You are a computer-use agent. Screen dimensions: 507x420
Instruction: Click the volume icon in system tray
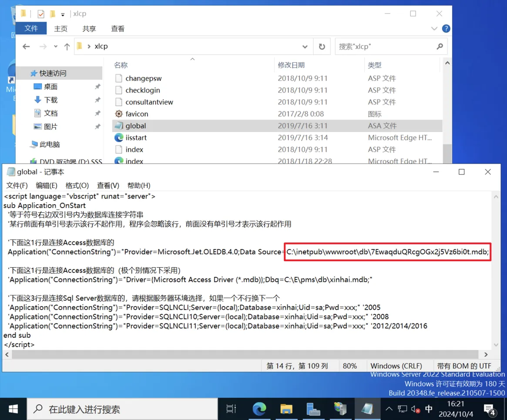click(416, 409)
